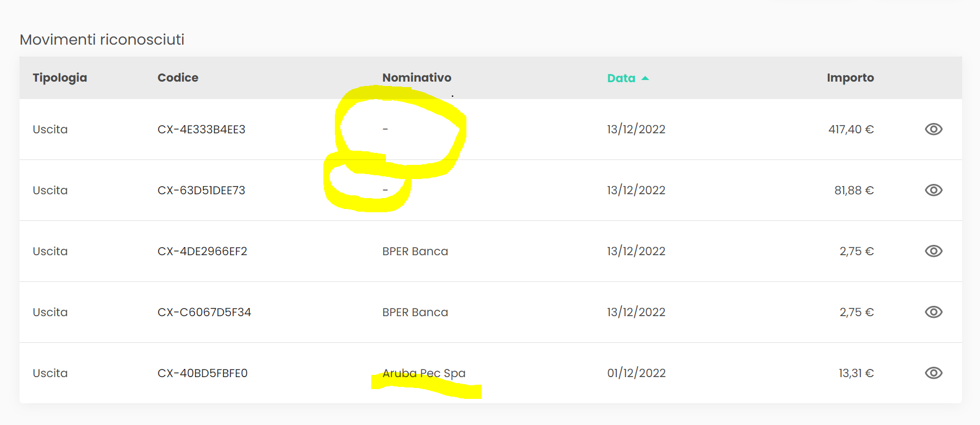Show details for CX-4DE2966EF2 movement

point(933,251)
